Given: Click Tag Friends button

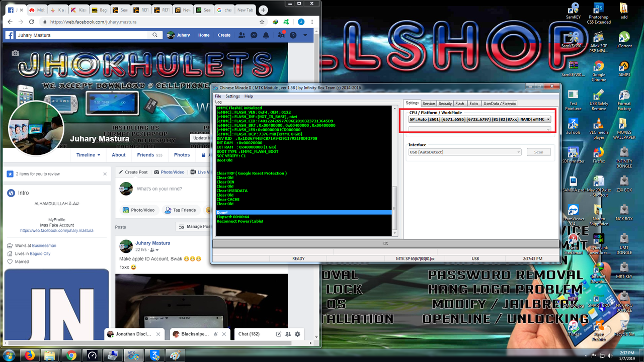Looking at the screenshot, I should pos(180,210).
